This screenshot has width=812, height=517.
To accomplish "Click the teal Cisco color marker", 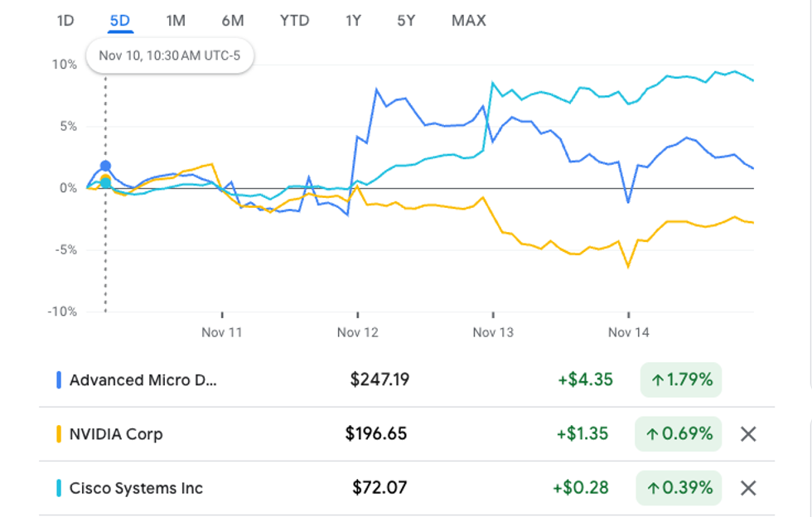I will pyautogui.click(x=59, y=488).
